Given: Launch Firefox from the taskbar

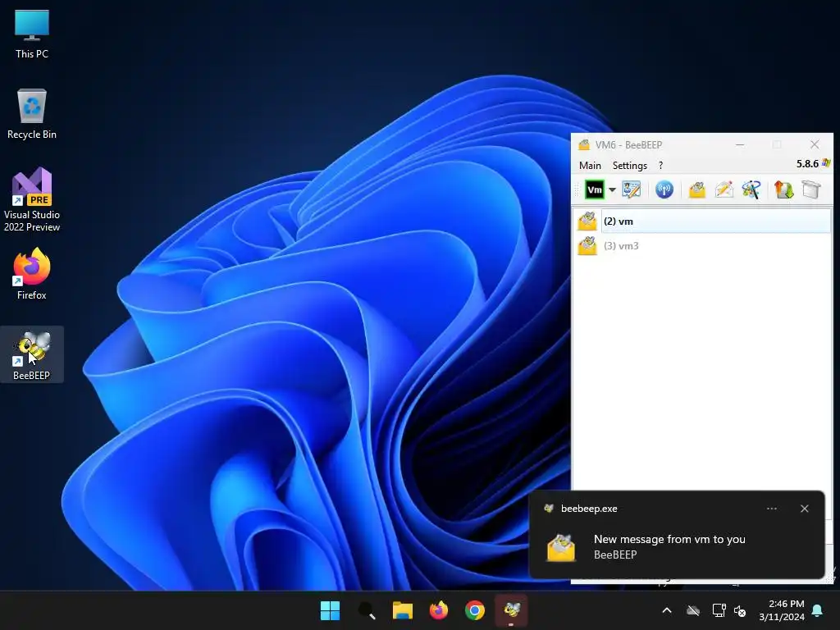Looking at the screenshot, I should pyautogui.click(x=439, y=610).
